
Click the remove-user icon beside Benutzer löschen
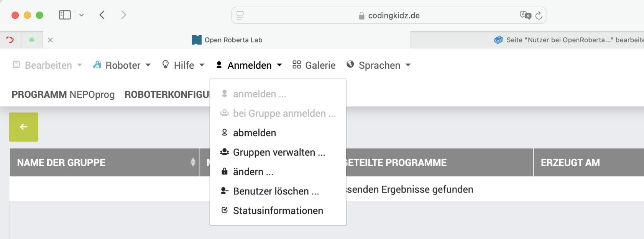225,191
